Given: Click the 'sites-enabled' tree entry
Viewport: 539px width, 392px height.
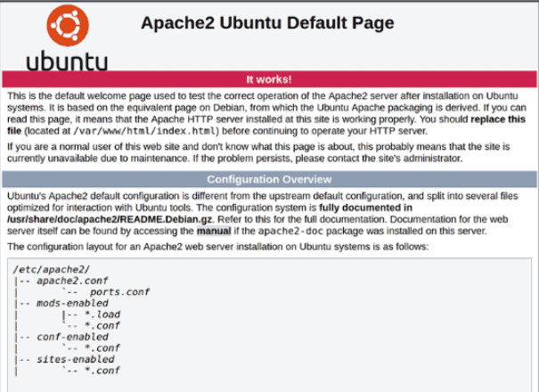Looking at the screenshot, I should [76, 359].
